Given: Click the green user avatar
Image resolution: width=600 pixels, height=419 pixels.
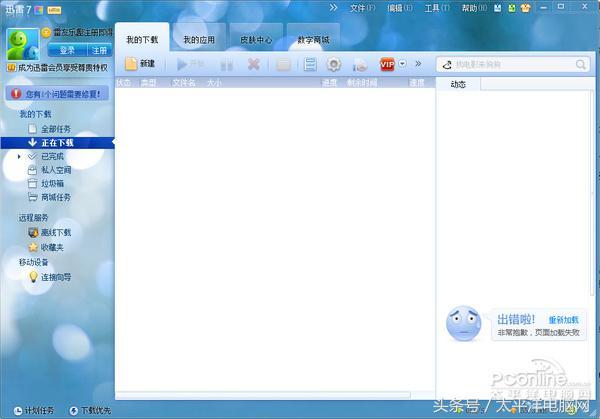Looking at the screenshot, I should (23, 44).
